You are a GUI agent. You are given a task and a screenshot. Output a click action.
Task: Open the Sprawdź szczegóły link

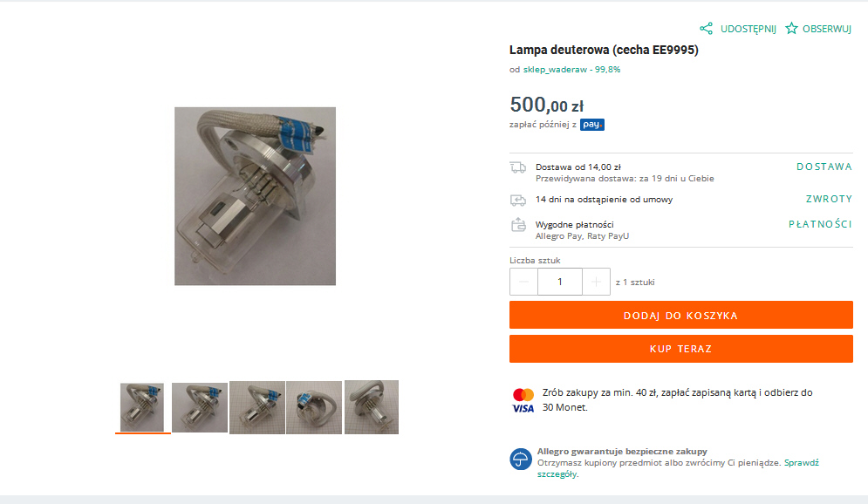pyautogui.click(x=678, y=468)
